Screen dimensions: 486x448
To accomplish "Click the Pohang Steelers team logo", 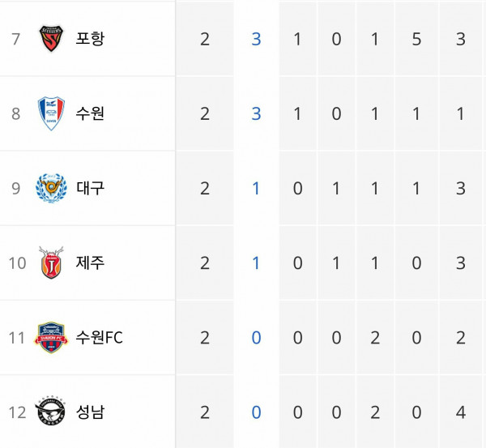I will point(51,38).
